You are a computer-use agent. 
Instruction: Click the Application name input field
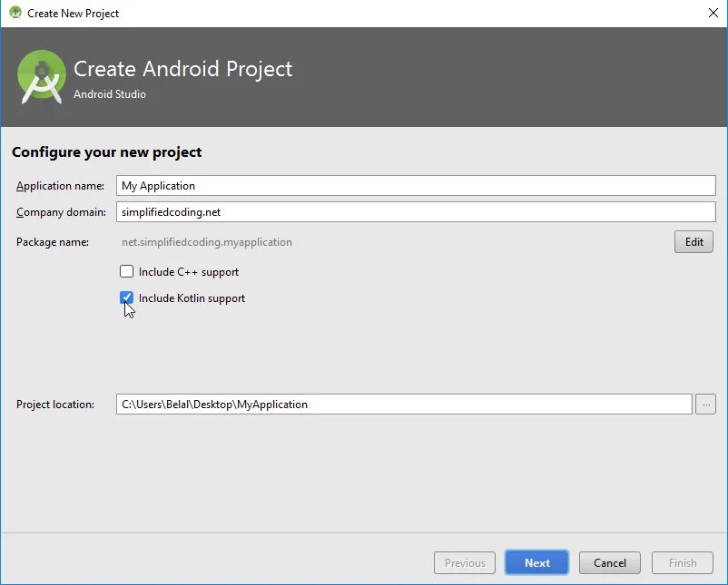pyautogui.click(x=416, y=186)
